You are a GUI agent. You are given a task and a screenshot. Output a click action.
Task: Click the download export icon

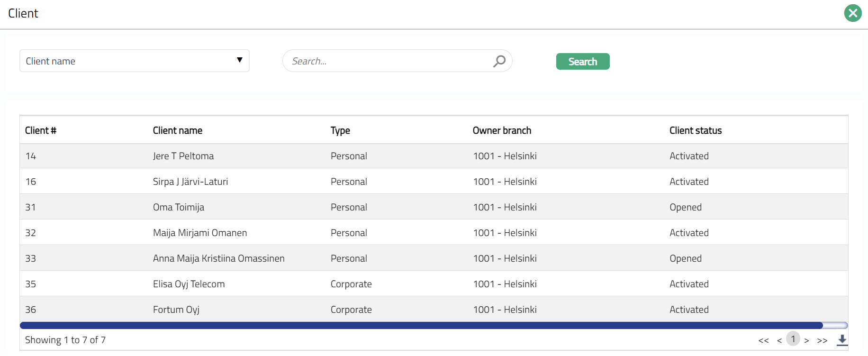point(842,340)
